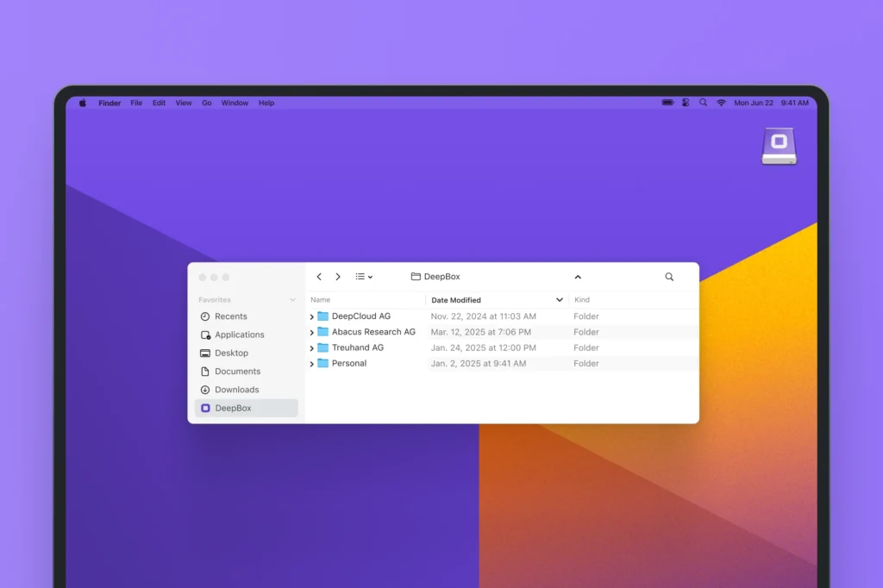Click the Personal folder icon

323,363
